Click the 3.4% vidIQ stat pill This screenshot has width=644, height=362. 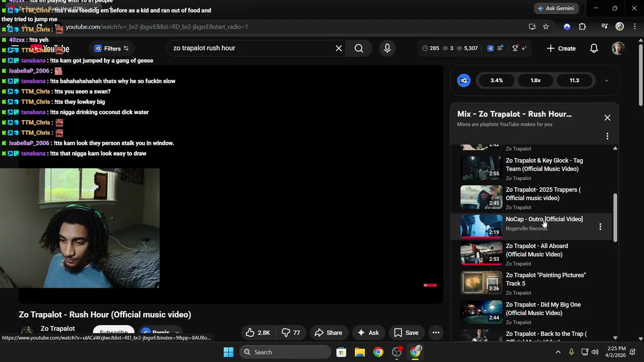(x=497, y=80)
